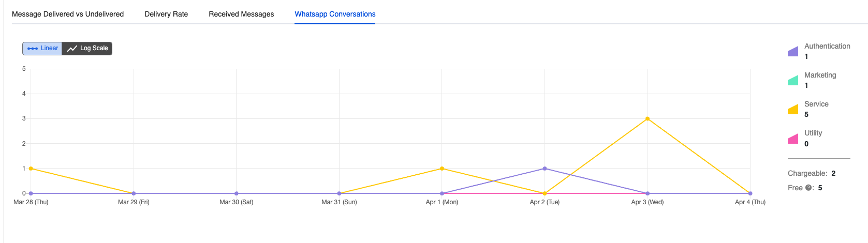
Task: Click the Marketing legend icon
Action: [x=793, y=80]
